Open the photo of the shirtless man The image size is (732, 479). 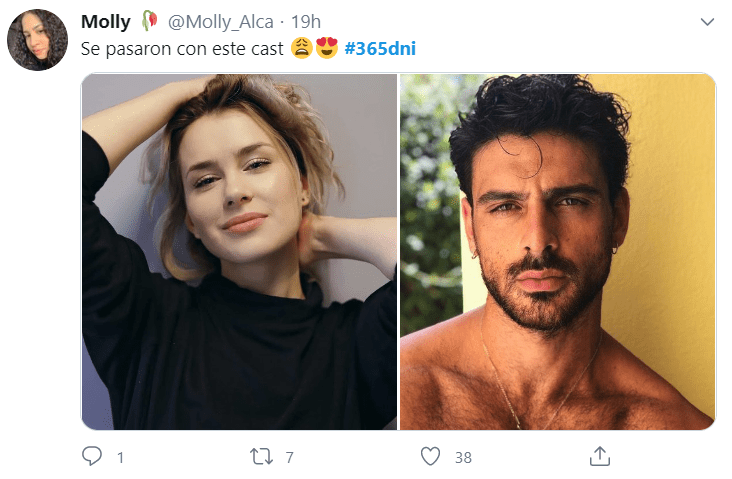[x=557, y=252]
